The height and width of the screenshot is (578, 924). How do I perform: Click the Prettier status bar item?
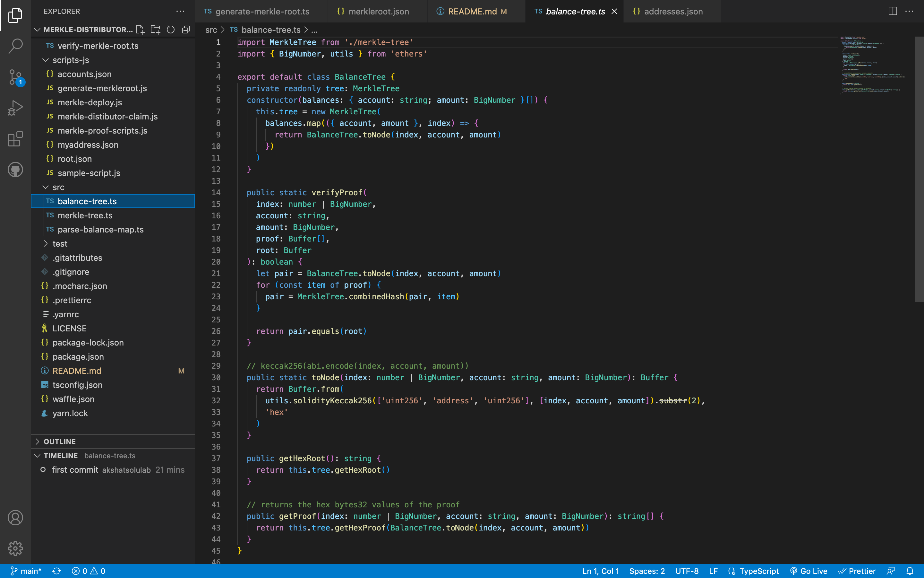pos(857,571)
